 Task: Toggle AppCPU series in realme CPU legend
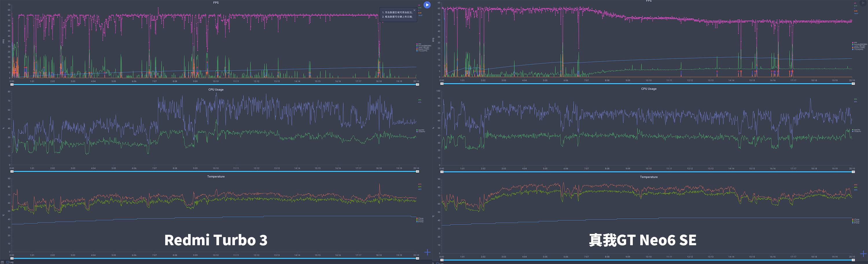coord(856,130)
